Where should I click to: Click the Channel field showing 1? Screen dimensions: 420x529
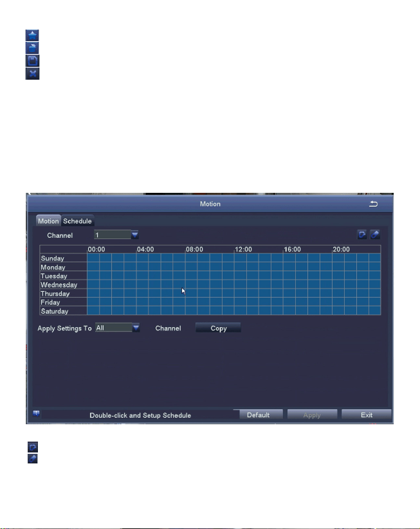click(113, 235)
